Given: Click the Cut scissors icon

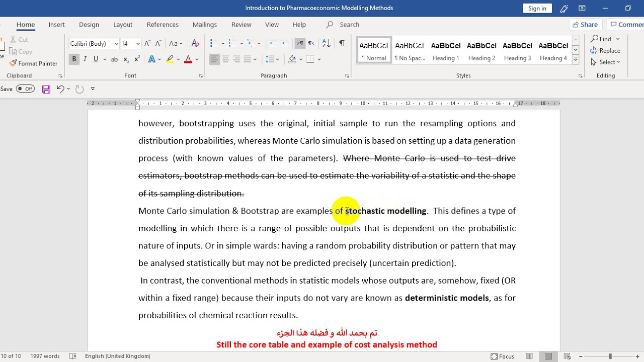Looking at the screenshot, I should [x=14, y=39].
